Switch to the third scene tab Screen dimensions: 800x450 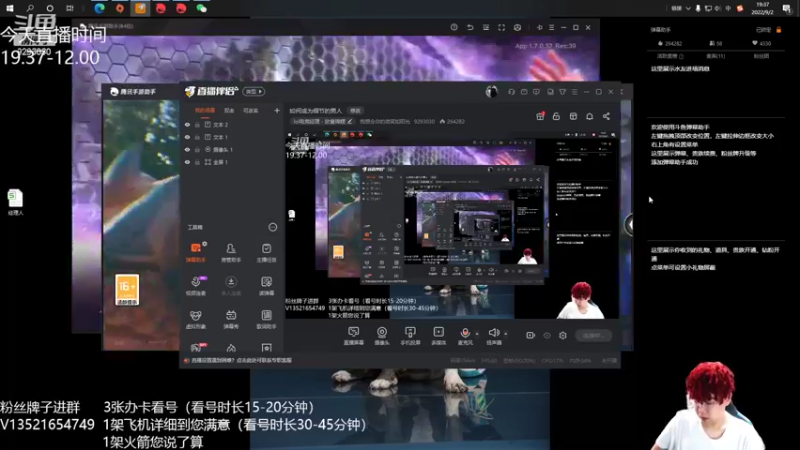tap(251, 111)
